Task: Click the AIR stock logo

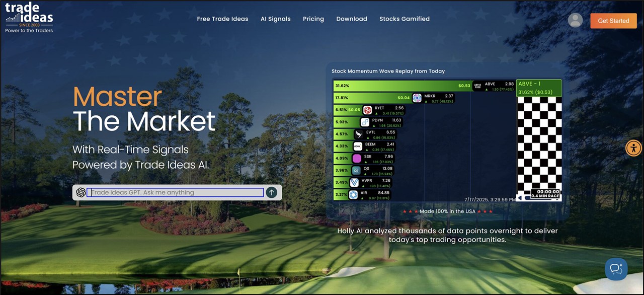Action: (x=353, y=194)
